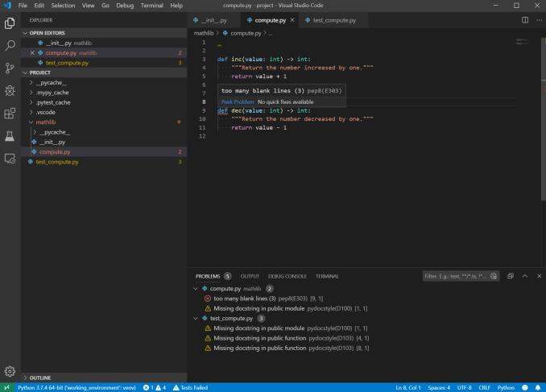
Task: Open the Remote Explorer icon
Action: coord(10,159)
